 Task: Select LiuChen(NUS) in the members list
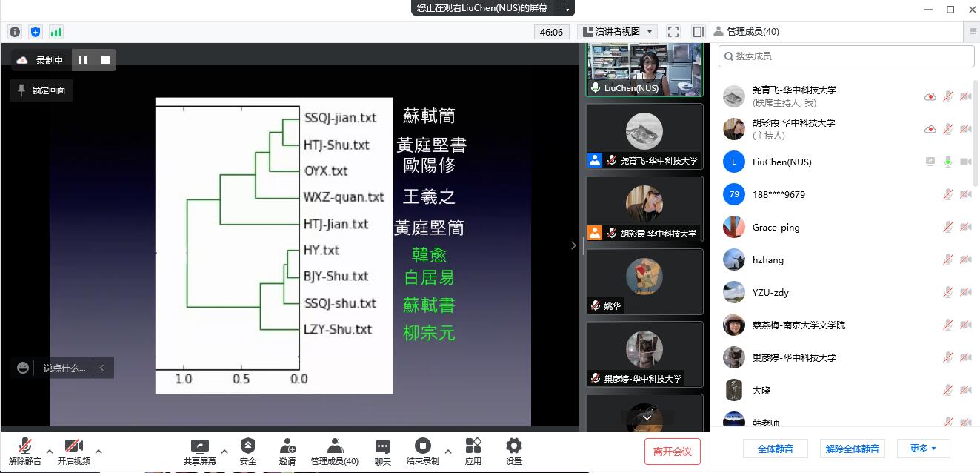[781, 162]
